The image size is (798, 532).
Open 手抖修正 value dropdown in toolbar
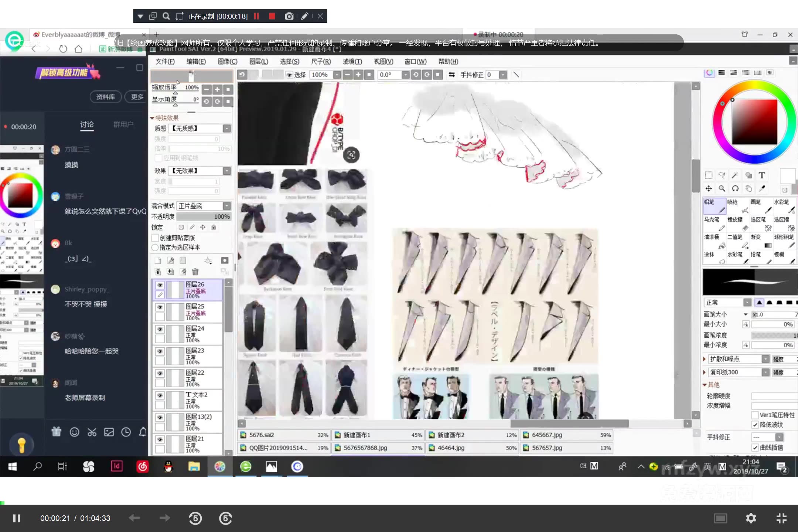[502, 75]
